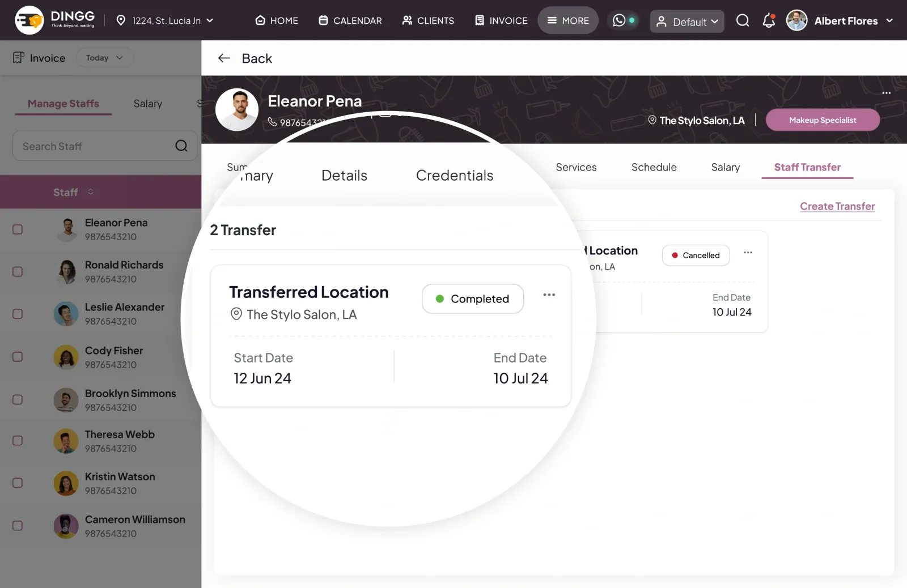Open the Services tab
This screenshot has height=588, width=907.
576,167
